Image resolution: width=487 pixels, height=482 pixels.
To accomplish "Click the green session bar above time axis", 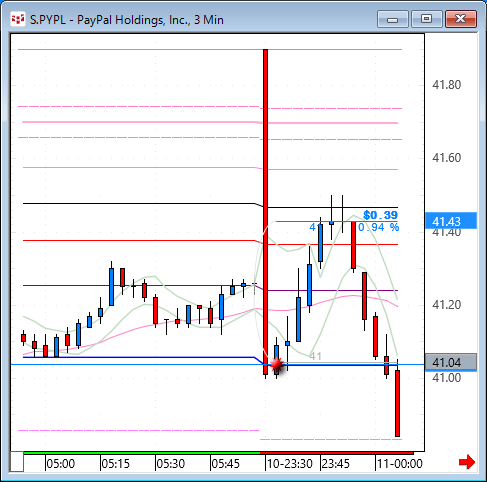I will point(142,453).
